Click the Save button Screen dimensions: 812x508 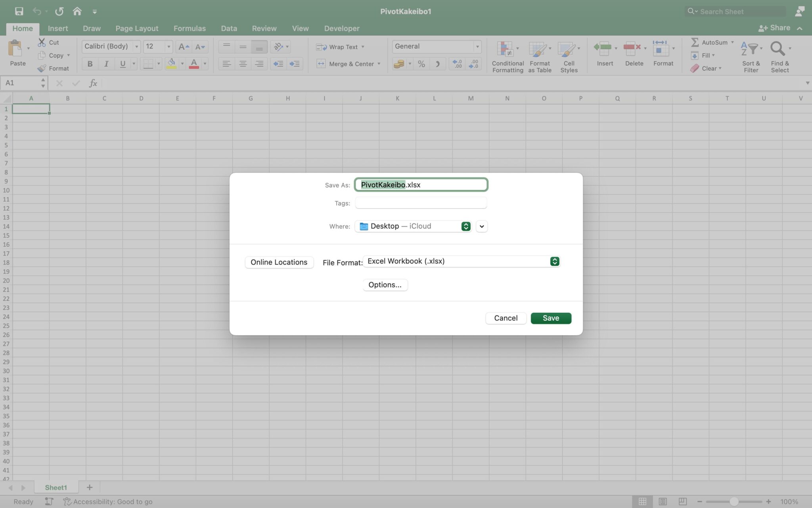(x=551, y=318)
